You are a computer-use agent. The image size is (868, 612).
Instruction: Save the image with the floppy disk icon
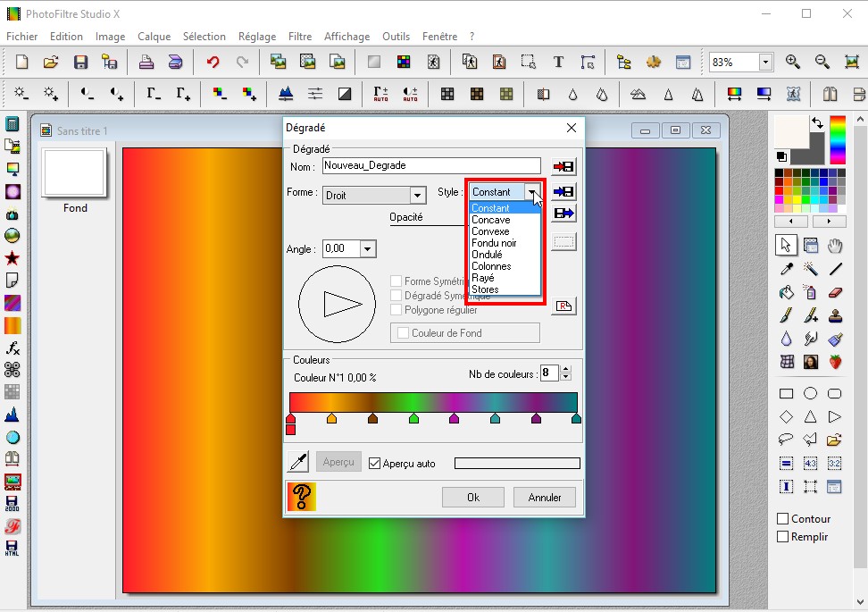81,62
